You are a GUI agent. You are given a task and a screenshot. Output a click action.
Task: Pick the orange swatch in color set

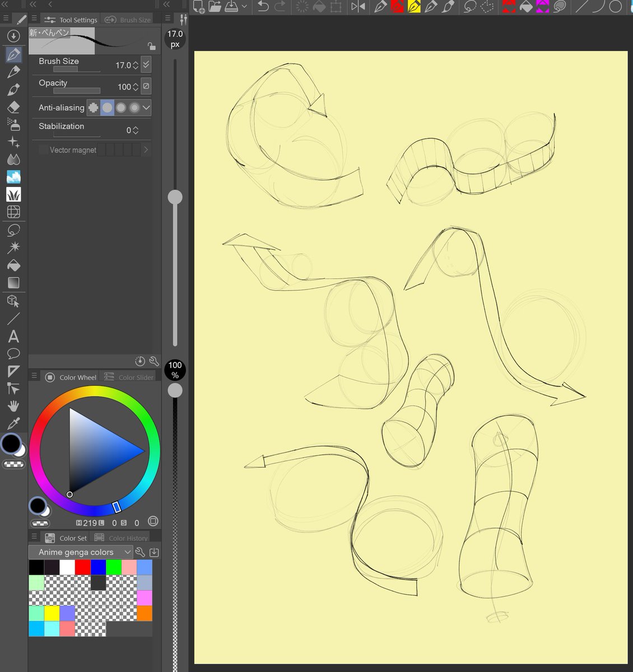(145, 613)
